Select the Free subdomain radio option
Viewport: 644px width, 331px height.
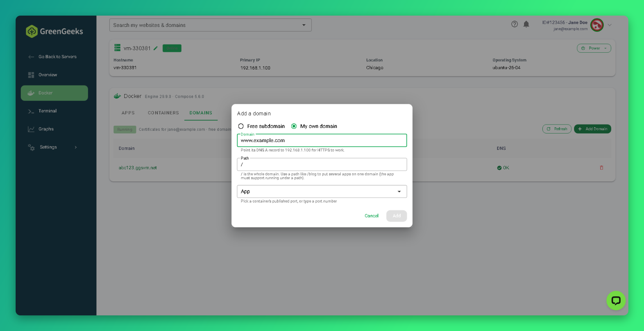tap(241, 126)
